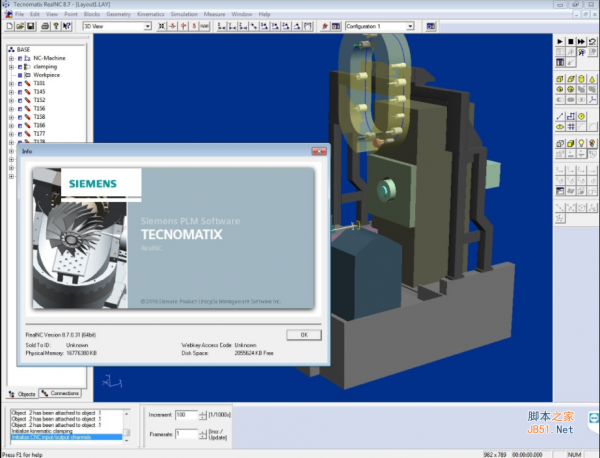
Task: Open the Measure menu
Action: click(x=214, y=14)
